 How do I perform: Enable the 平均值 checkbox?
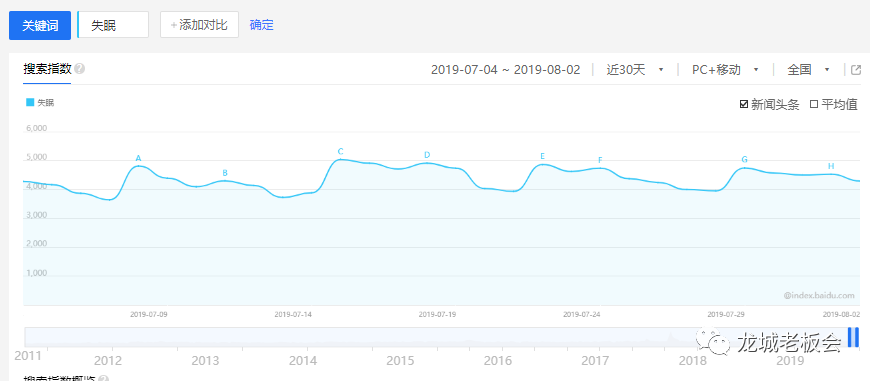[814, 104]
